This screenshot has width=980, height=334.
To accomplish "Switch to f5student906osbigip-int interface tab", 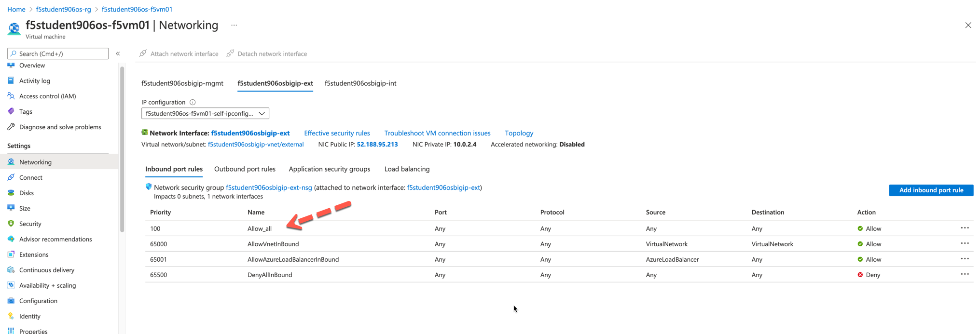I will tap(360, 83).
